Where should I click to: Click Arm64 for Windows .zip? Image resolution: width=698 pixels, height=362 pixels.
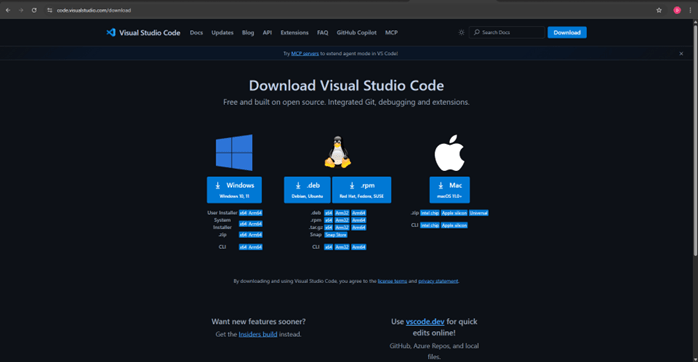tap(255, 235)
